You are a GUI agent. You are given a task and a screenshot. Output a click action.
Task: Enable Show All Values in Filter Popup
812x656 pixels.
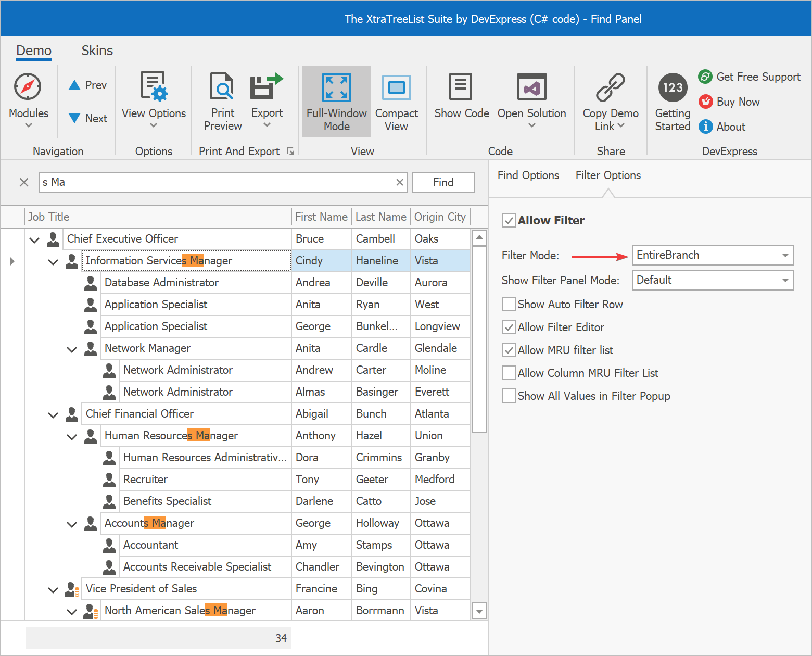[x=509, y=396]
